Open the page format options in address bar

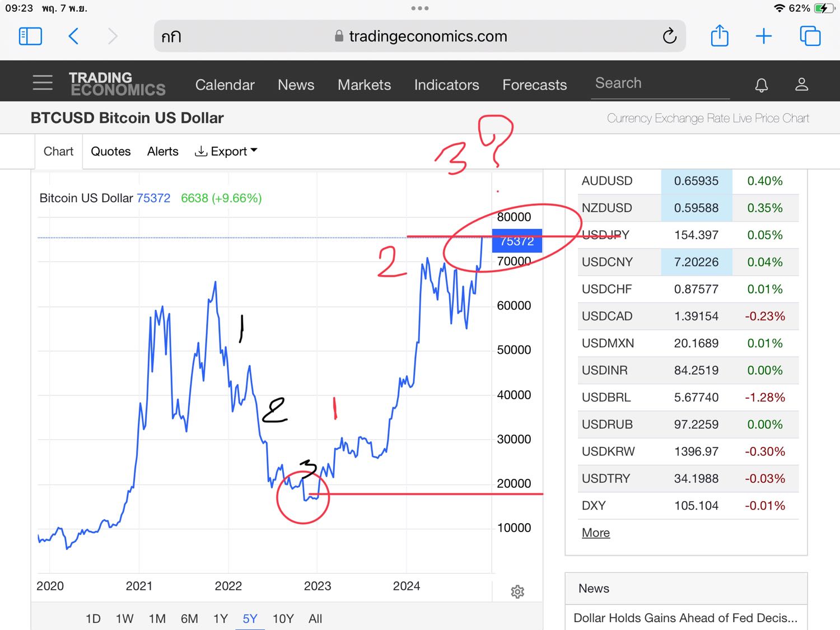(171, 37)
